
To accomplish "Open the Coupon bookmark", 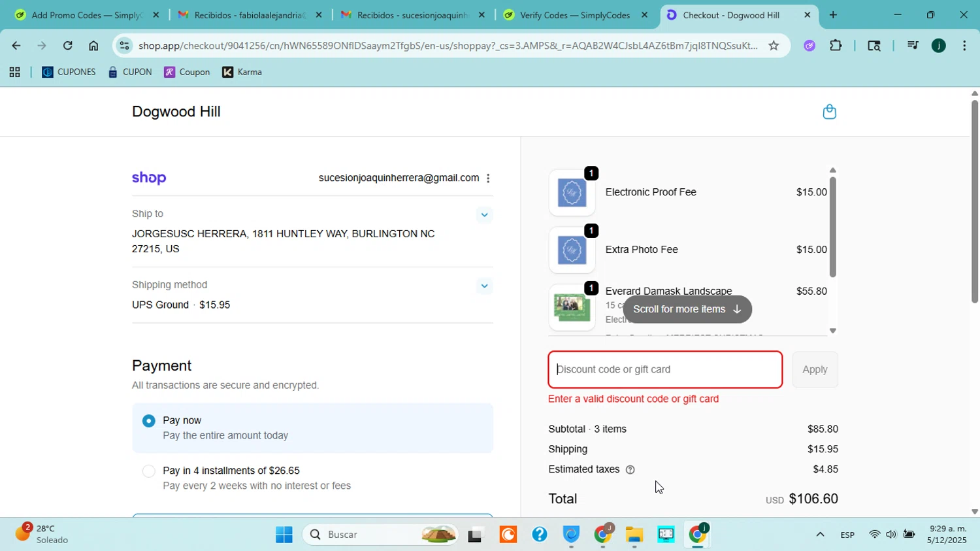I will pos(187,73).
